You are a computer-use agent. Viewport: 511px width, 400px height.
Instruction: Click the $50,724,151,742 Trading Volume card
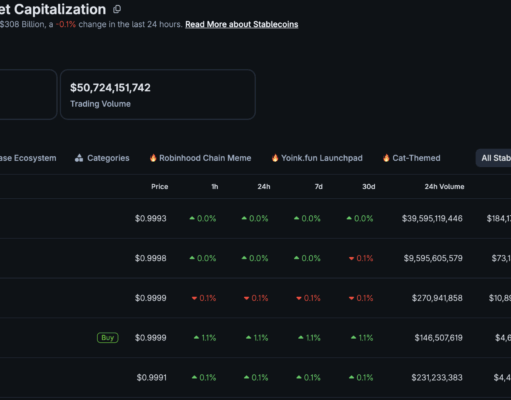pyautogui.click(x=158, y=94)
